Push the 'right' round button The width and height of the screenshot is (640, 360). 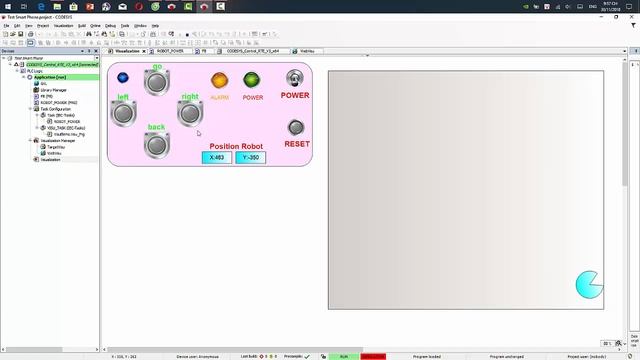[190, 113]
